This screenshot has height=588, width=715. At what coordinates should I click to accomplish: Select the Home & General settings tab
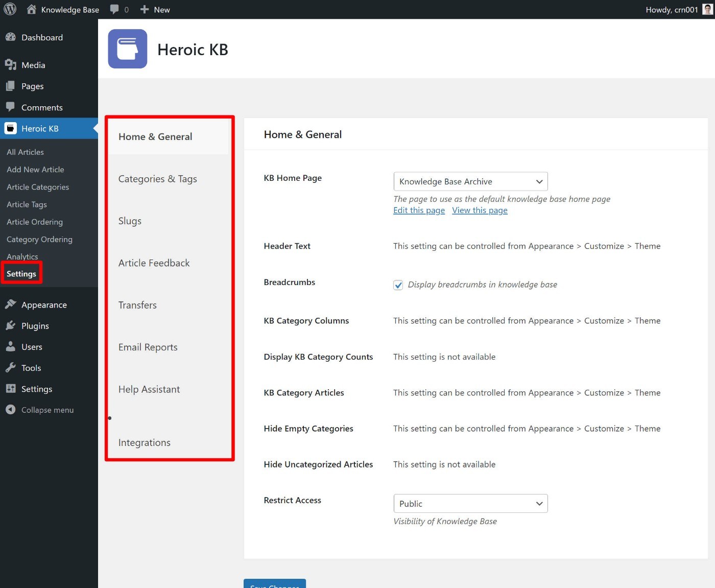[168, 136]
